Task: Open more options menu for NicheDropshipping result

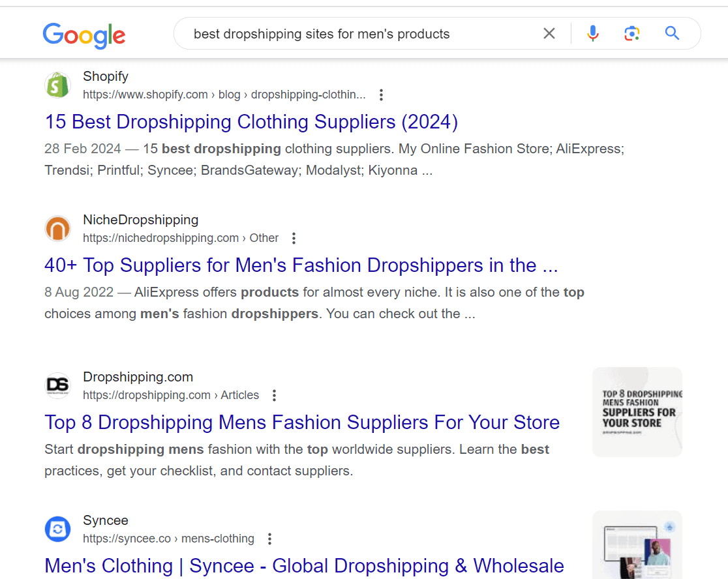Action: pos(294,238)
